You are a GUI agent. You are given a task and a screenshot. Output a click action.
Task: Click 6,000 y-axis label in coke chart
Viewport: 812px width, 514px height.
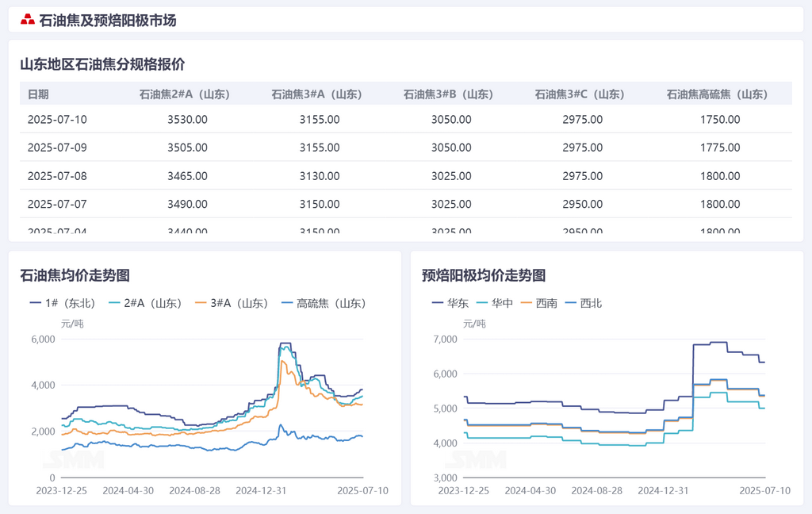(x=43, y=339)
